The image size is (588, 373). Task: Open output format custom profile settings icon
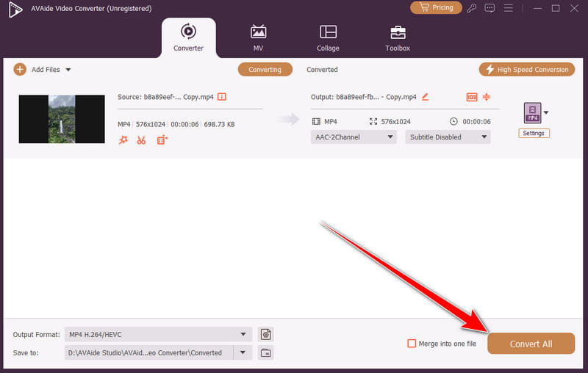point(266,334)
